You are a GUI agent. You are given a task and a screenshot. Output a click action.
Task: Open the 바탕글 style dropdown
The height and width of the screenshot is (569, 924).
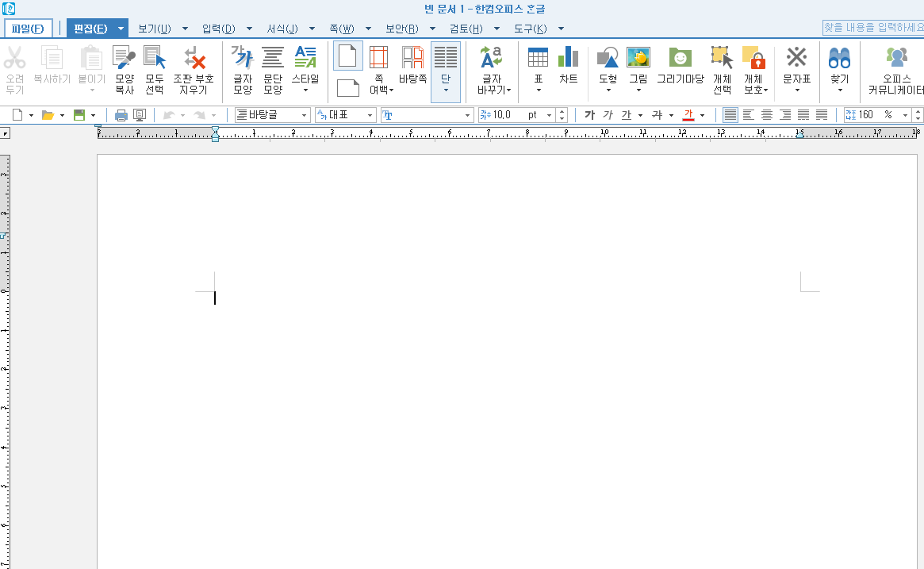tap(304, 116)
